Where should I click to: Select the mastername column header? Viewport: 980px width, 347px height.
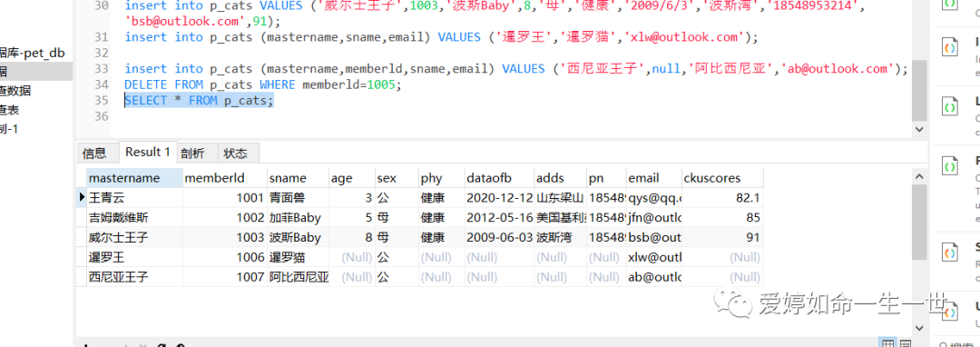coord(134,177)
